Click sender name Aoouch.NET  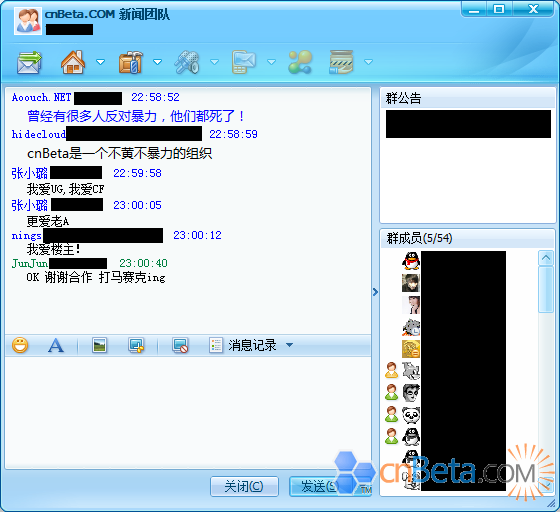pos(41,97)
